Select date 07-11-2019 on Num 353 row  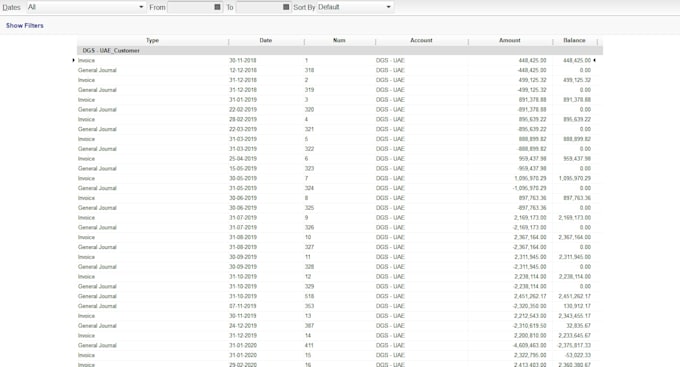click(x=243, y=306)
